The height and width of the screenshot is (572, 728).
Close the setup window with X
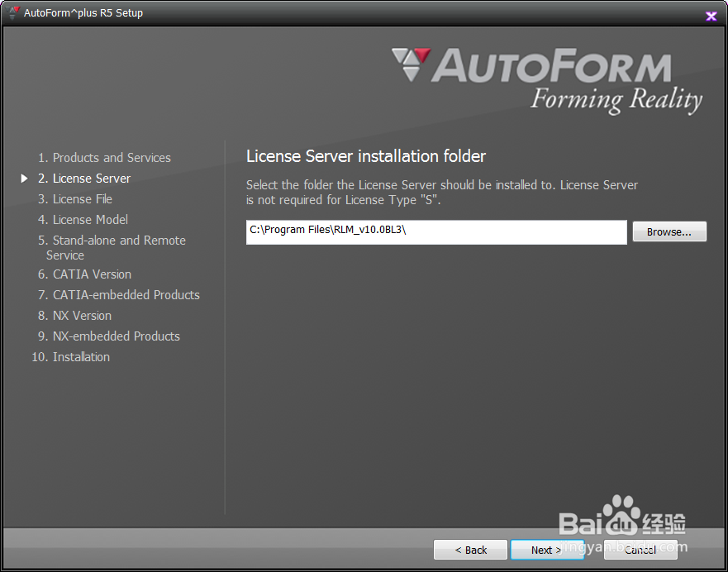(x=711, y=17)
